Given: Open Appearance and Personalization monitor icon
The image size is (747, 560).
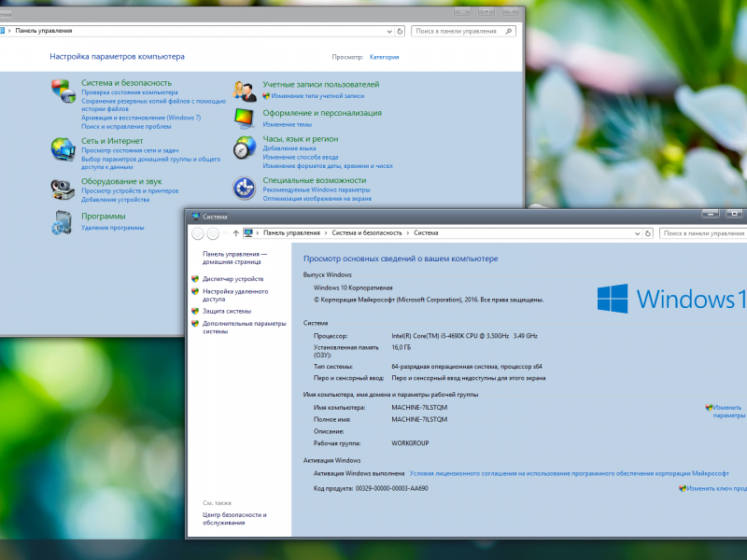Looking at the screenshot, I should pyautogui.click(x=245, y=119).
